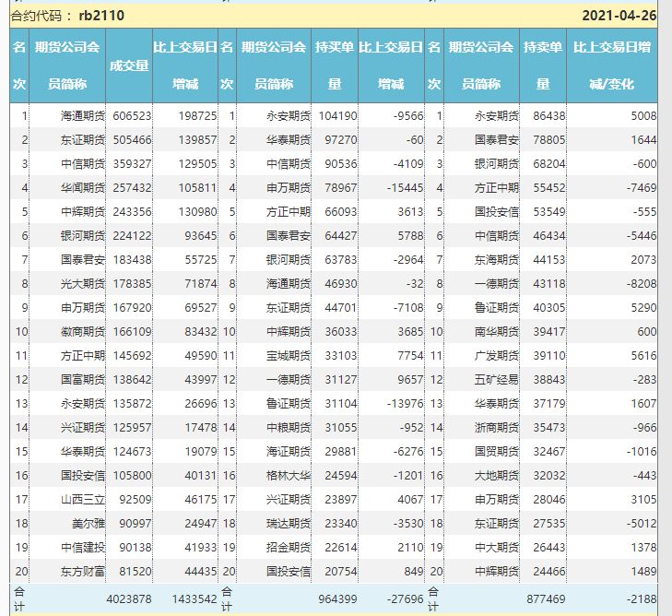This screenshot has height=616, width=672.
Task: Select 广发期货 in short position ranking
Action: click(x=497, y=356)
